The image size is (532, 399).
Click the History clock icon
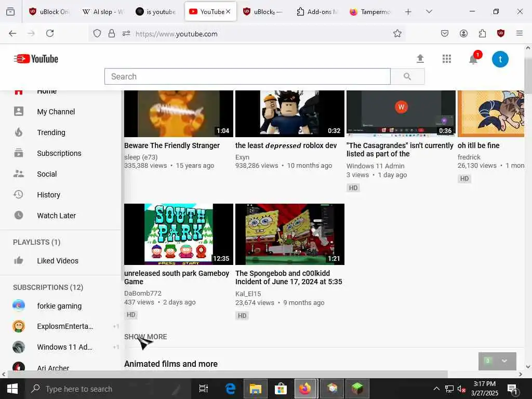(18, 194)
